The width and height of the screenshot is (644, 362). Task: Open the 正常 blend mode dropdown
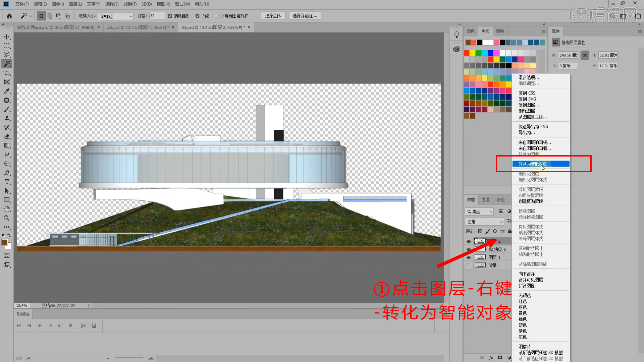pos(484,222)
